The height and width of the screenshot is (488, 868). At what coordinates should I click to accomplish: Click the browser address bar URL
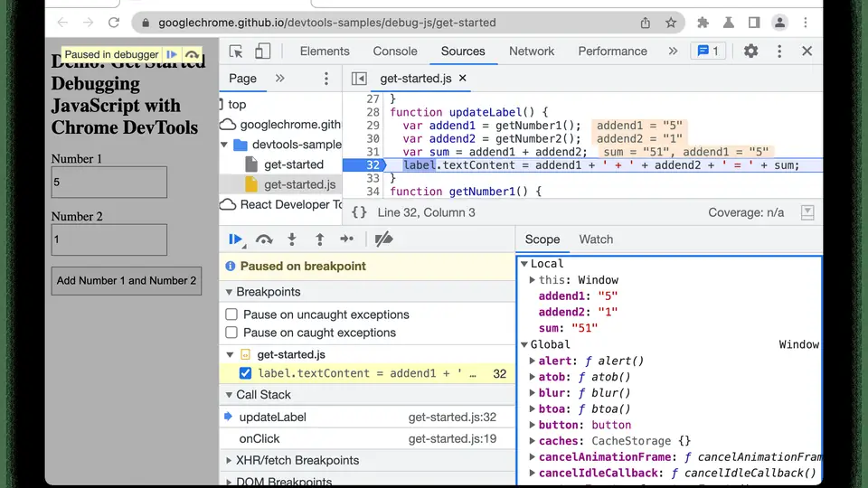[x=326, y=23]
